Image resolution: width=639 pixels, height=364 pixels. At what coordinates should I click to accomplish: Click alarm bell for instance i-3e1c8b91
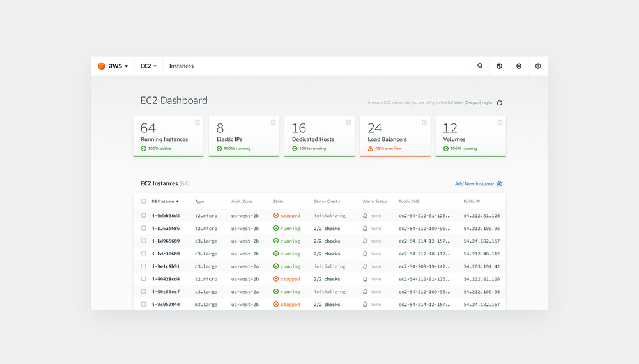365,266
